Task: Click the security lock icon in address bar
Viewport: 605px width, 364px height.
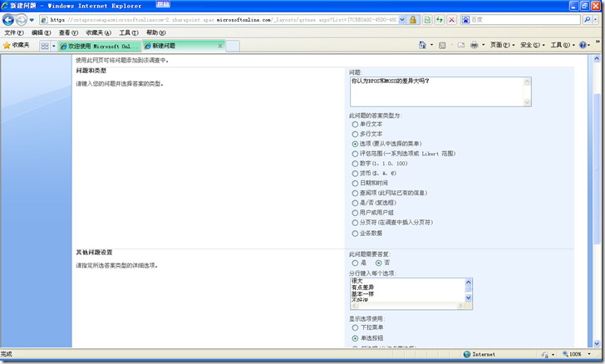Action: (413, 20)
